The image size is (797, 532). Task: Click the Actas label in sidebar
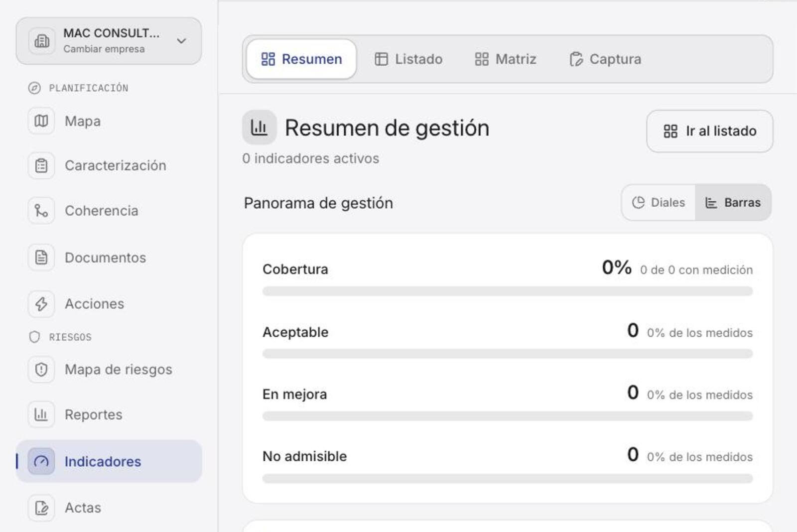[83, 508]
